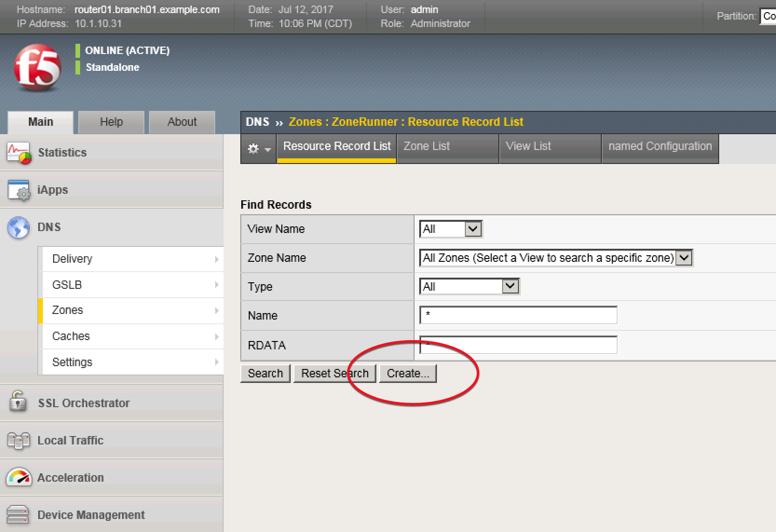776x532 pixels.
Task: Expand the Delivery submenu arrow
Action: [x=217, y=259]
